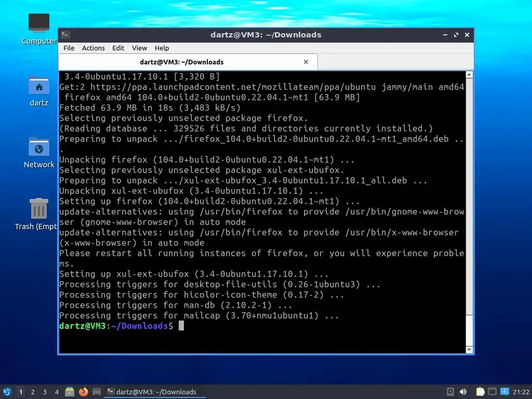Open the Actions menu
The height and width of the screenshot is (399, 532).
pyautogui.click(x=94, y=48)
